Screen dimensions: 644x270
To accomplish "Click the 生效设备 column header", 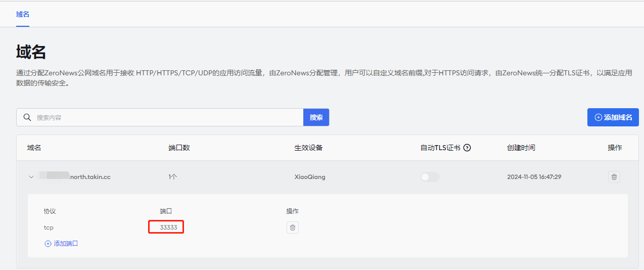I will coord(308,148).
